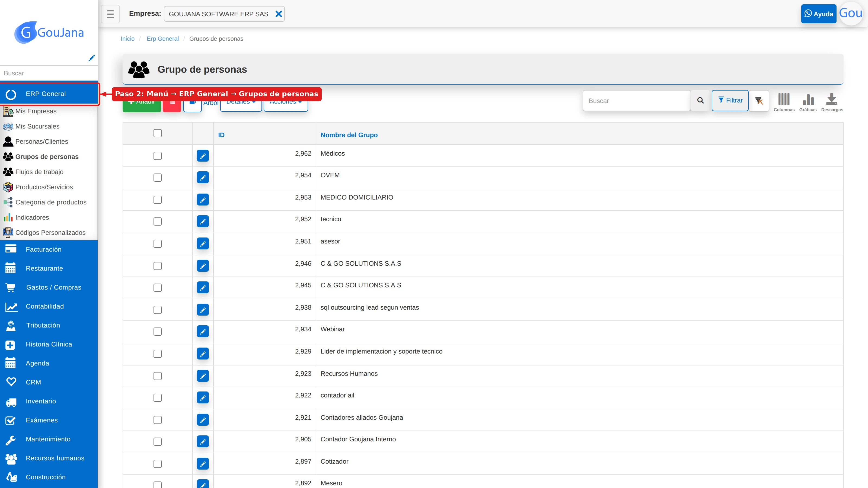Open the Gráficas charts icon
Viewport: 868px width, 488px height.
click(x=808, y=102)
